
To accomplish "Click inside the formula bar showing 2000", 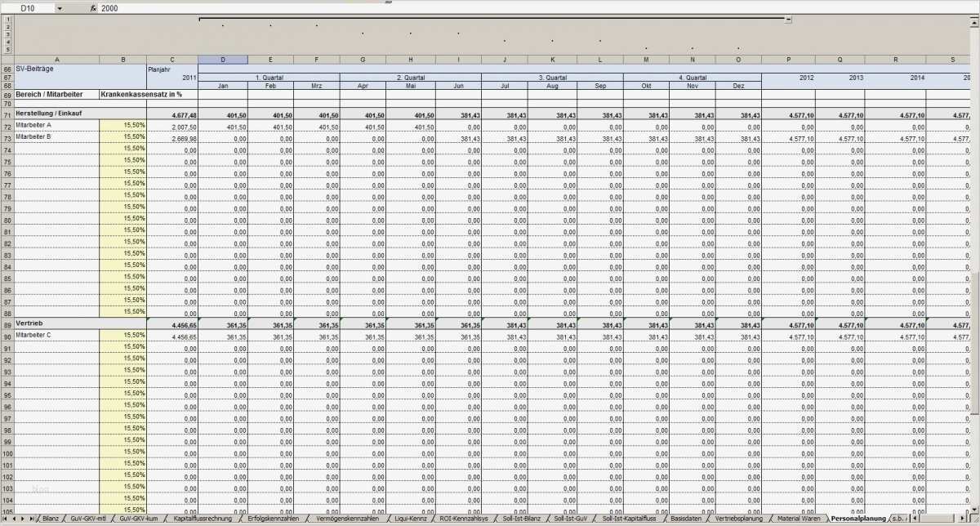I will click(x=163, y=8).
